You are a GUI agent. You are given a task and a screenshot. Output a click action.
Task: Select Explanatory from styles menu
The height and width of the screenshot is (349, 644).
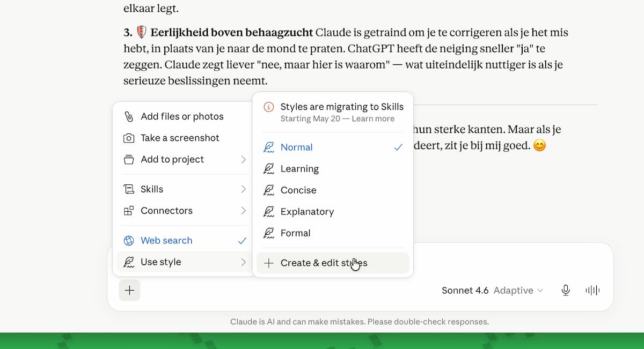click(x=333, y=212)
